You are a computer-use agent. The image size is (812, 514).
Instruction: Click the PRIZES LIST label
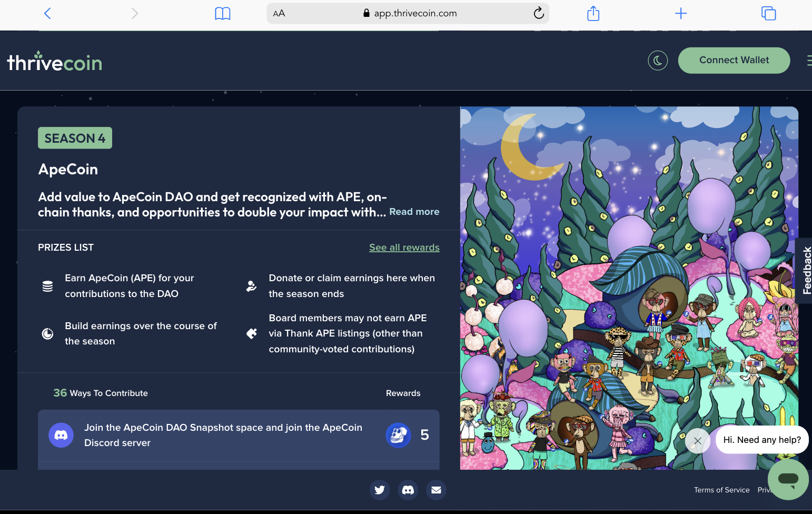click(66, 248)
